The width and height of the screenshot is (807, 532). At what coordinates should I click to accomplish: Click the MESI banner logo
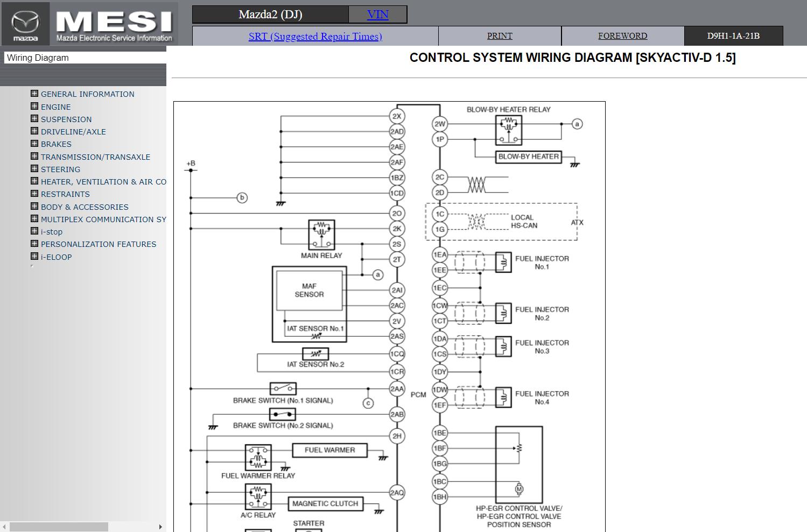[x=113, y=22]
